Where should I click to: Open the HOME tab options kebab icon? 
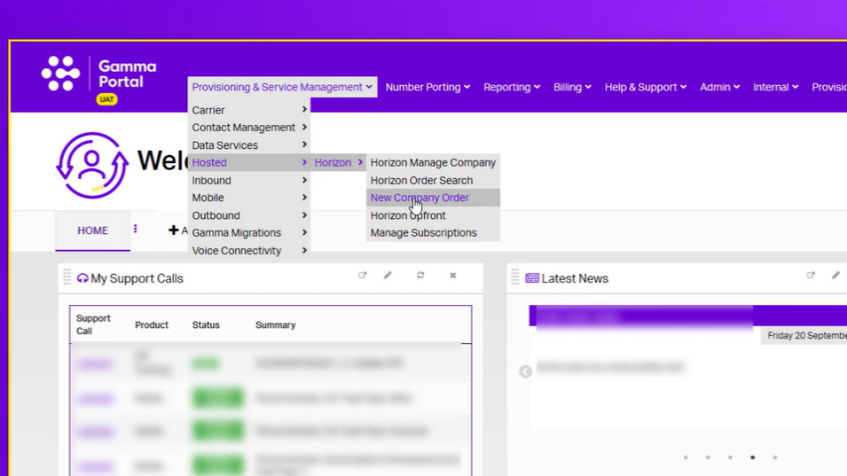click(136, 229)
